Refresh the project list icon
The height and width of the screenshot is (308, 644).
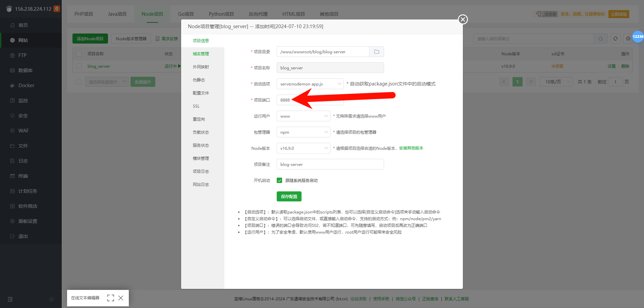coord(615,39)
